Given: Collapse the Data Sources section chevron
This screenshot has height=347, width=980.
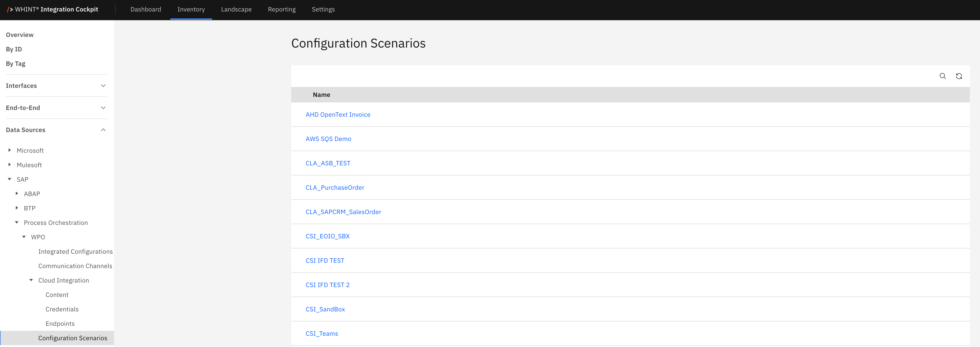Looking at the screenshot, I should tap(103, 130).
